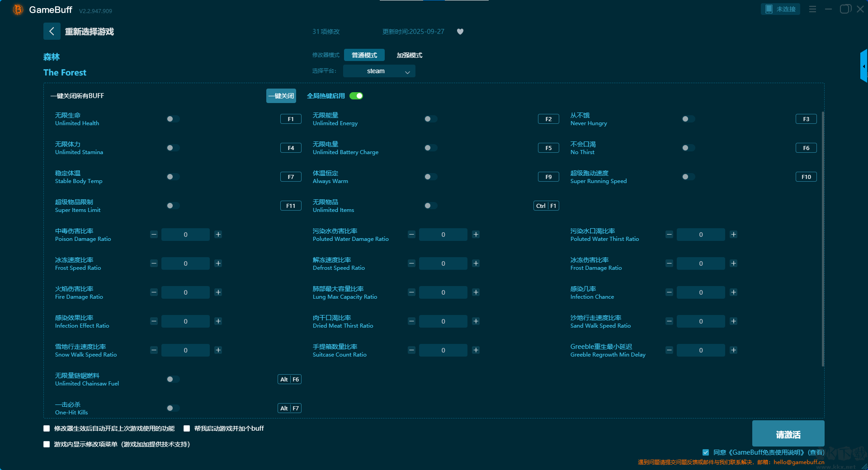Turn on No Thirst switch

(x=688, y=148)
